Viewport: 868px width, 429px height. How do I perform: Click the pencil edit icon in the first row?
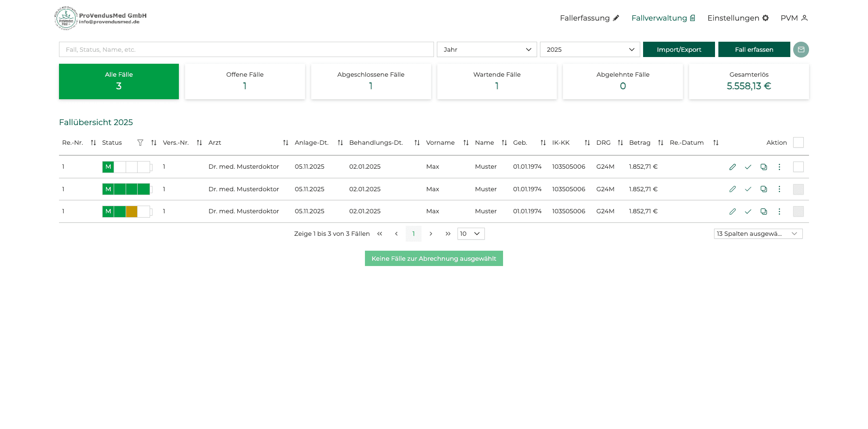click(x=732, y=167)
